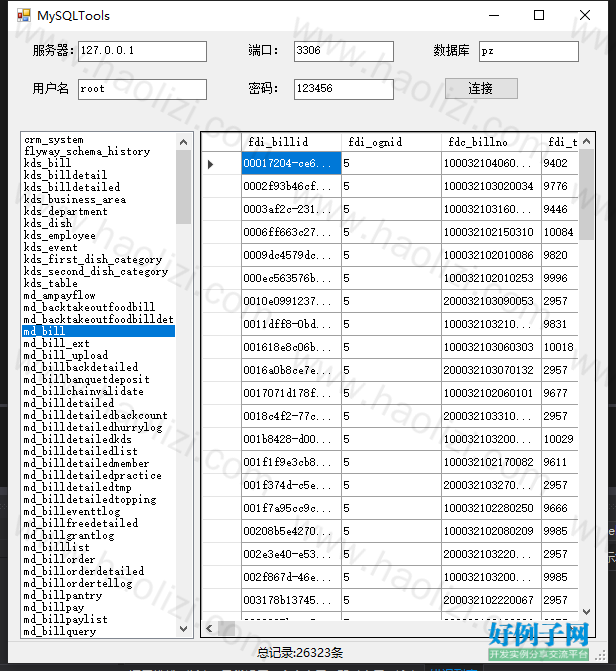Click the current row indicator arrow
The width and height of the screenshot is (616, 671).
210,164
